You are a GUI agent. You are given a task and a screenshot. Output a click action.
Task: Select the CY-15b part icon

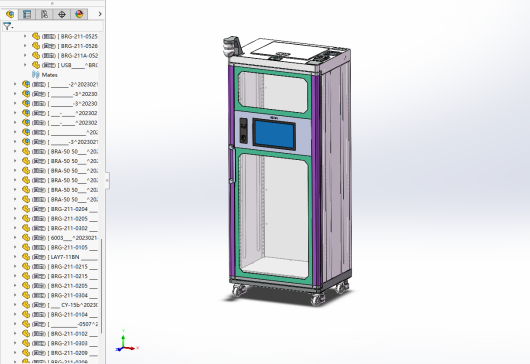click(x=26, y=305)
